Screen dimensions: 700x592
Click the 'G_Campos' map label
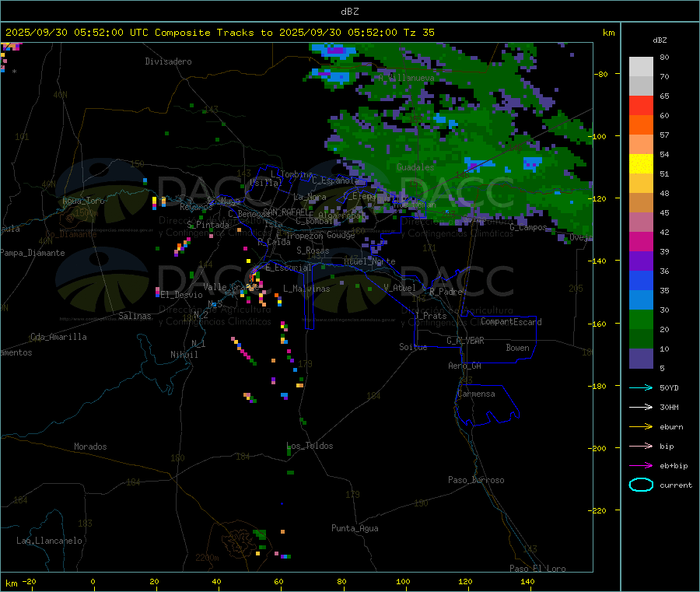pos(528,227)
